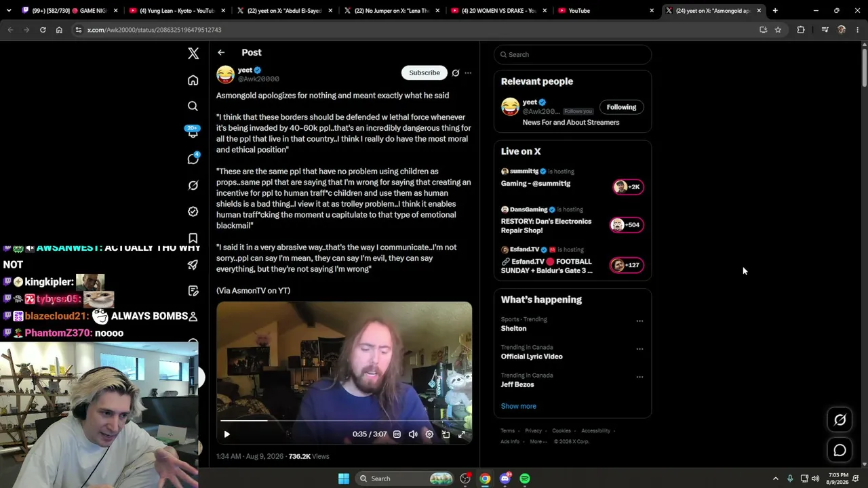Image resolution: width=868 pixels, height=488 pixels.
Task: Subscribe to yeet
Action: [425, 73]
